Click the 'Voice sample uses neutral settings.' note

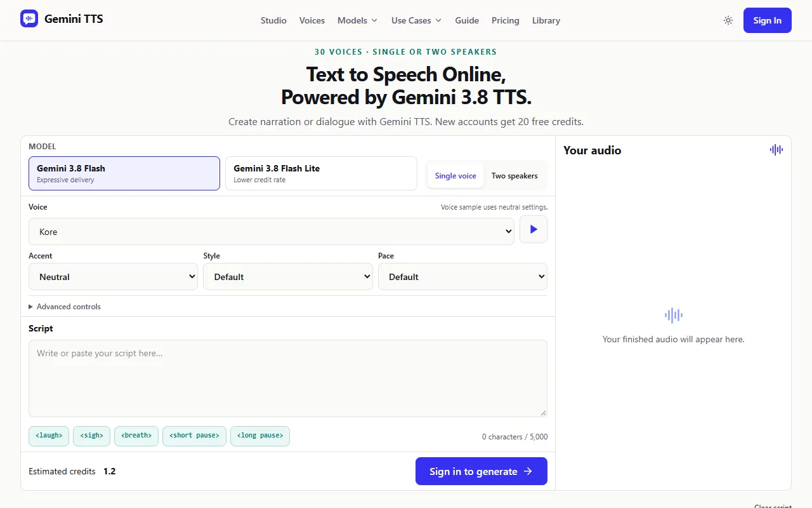(494, 207)
